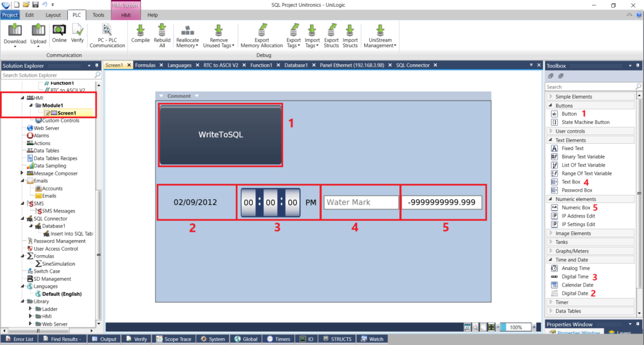
Task: Expand the Ladder library node
Action: click(x=30, y=309)
